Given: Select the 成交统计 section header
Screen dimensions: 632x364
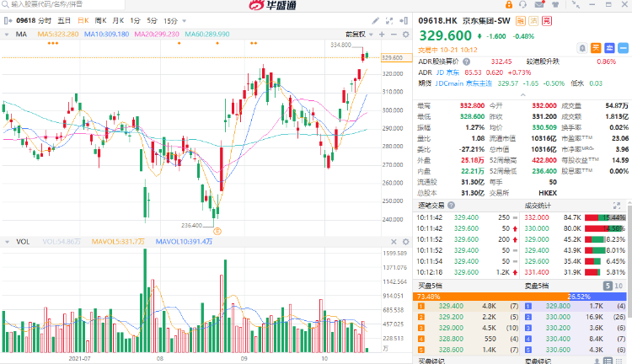Looking at the screenshot, I should (538, 206).
